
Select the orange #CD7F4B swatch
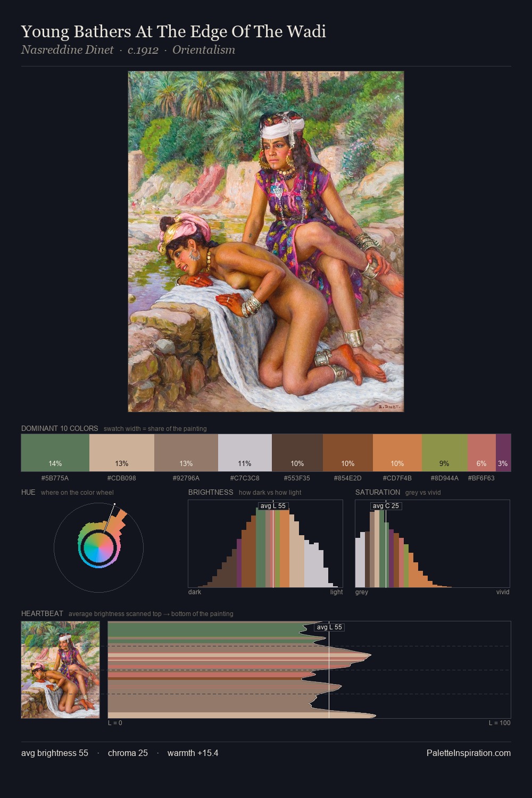[x=397, y=453]
